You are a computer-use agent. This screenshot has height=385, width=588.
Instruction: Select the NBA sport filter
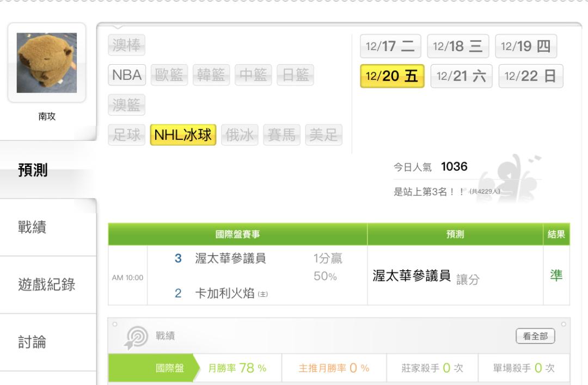pos(127,75)
